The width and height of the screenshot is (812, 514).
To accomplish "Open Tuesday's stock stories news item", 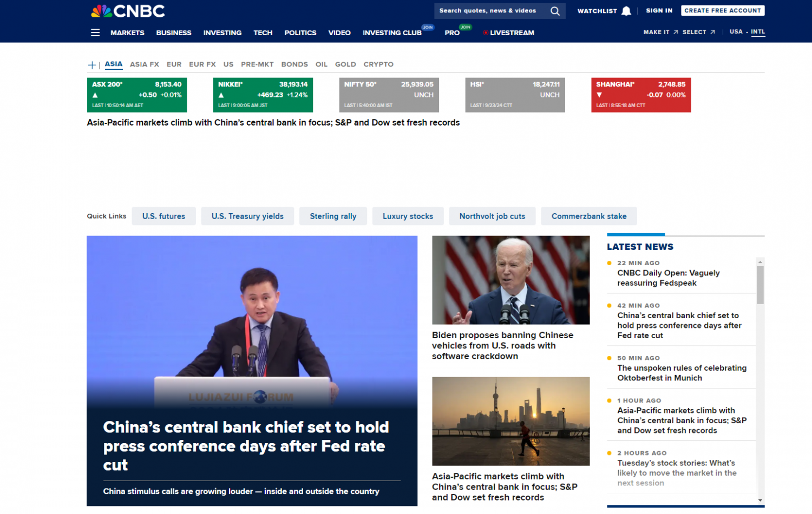I will [x=677, y=473].
